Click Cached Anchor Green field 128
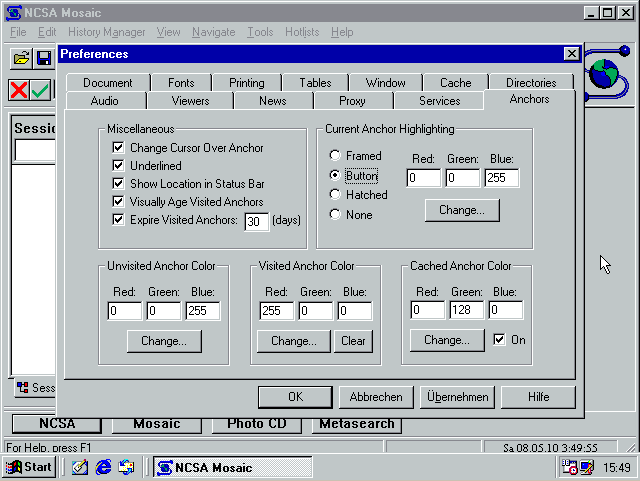This screenshot has height=481, width=640. (467, 310)
